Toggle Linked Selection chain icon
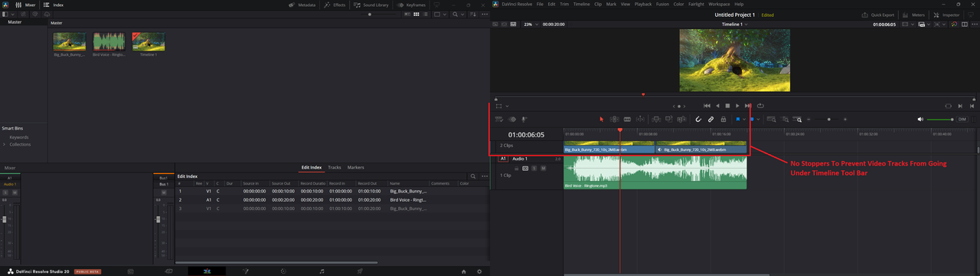 click(x=710, y=119)
